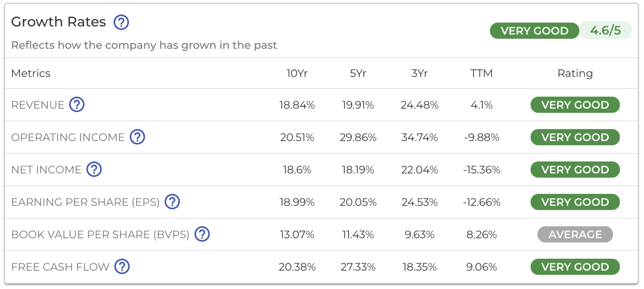Click the Average badge for BVPS
The width and height of the screenshot is (644, 289).
(575, 235)
